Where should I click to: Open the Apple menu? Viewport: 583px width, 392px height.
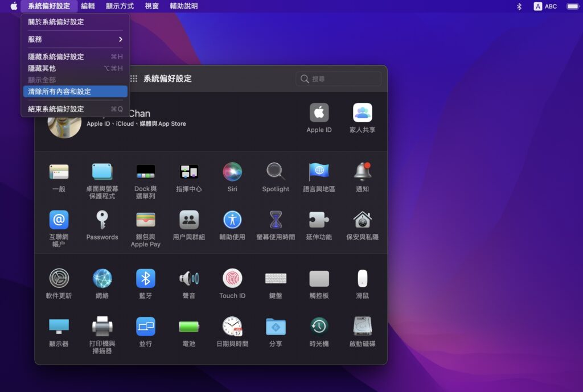pyautogui.click(x=14, y=6)
